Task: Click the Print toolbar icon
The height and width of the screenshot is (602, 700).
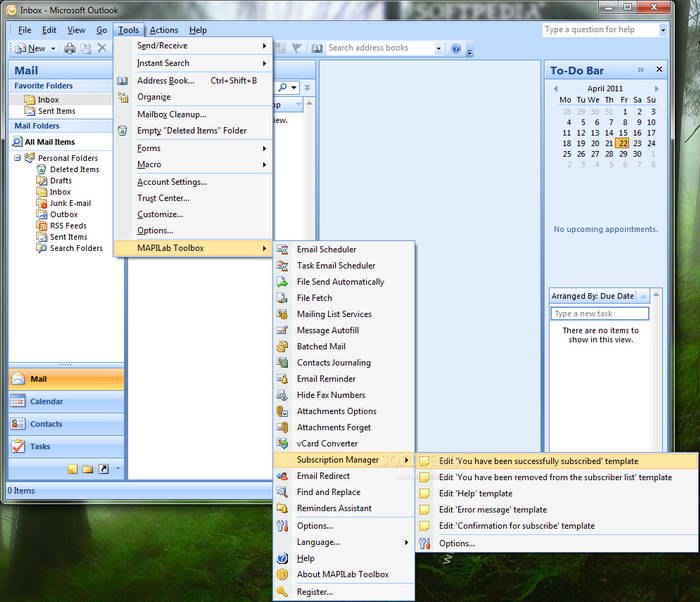Action: [70, 48]
